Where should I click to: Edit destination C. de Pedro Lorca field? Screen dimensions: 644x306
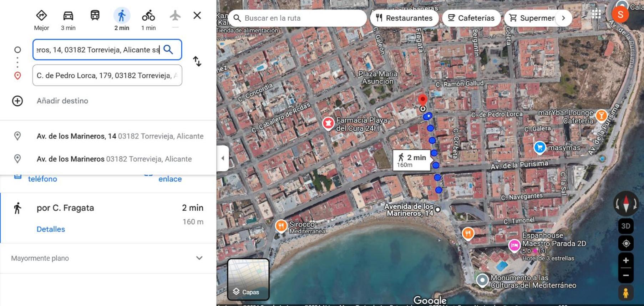coord(107,75)
